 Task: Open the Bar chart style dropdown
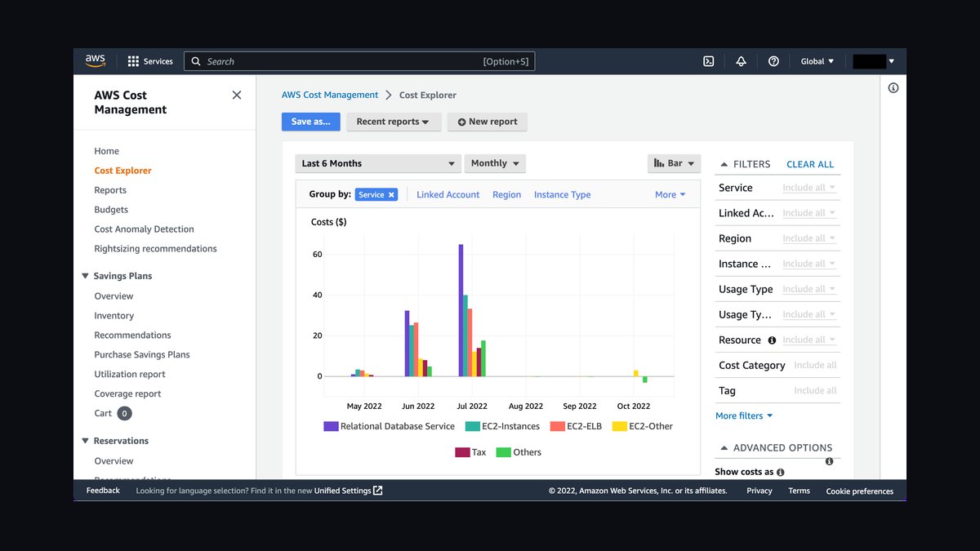(x=674, y=163)
